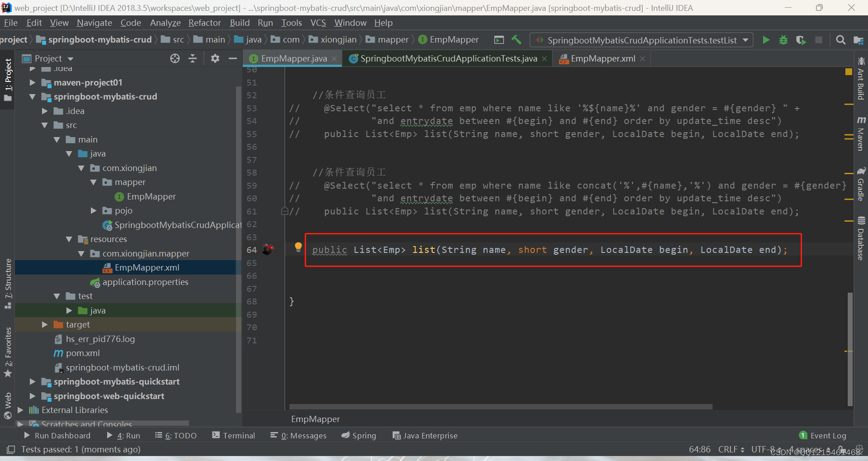Expand the test java folder

point(69,310)
